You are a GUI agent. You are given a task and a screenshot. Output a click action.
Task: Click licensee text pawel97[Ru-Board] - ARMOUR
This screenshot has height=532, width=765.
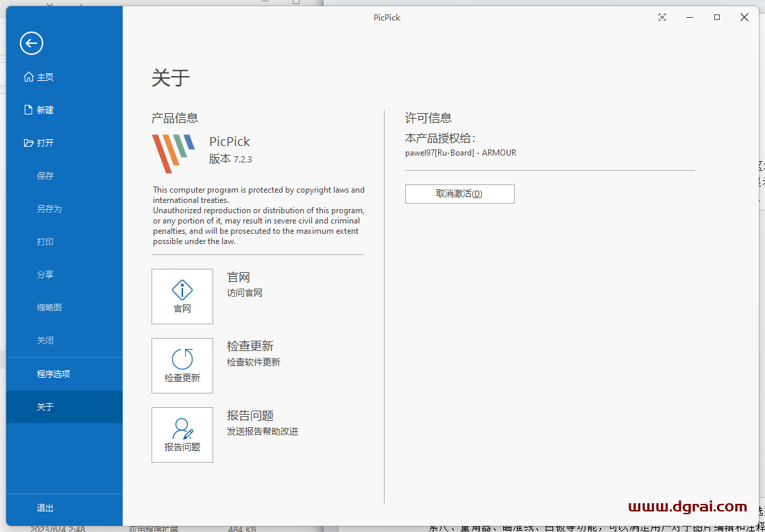(461, 153)
